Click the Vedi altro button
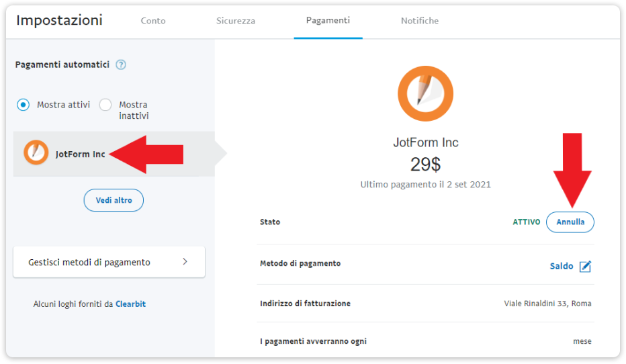Viewport: 626px width, 364px height. (x=114, y=200)
